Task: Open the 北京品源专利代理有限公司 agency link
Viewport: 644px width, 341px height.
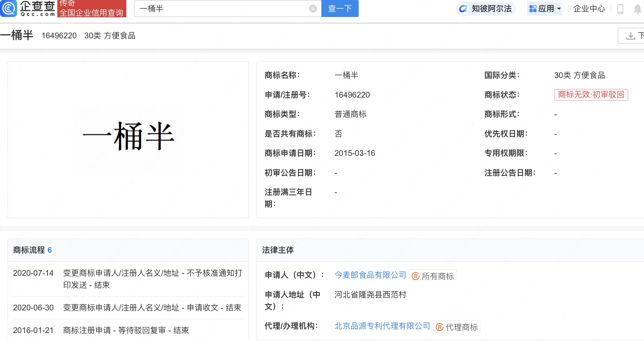Action: click(382, 326)
